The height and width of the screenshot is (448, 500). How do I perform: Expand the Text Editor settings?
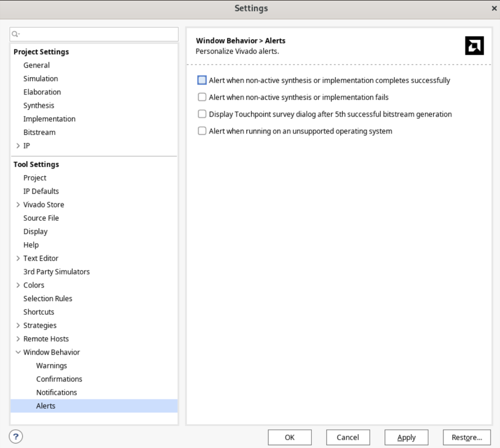pos(17,258)
